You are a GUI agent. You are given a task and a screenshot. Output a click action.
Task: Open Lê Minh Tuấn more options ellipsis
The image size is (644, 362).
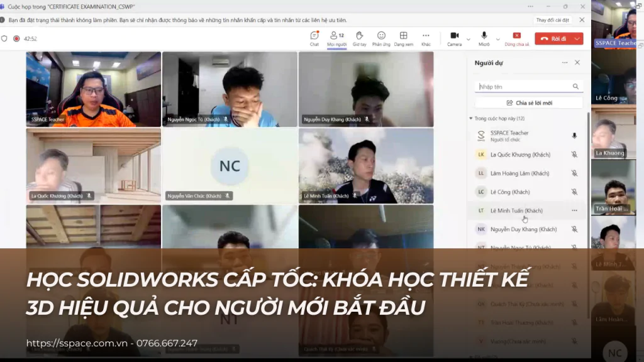(574, 211)
